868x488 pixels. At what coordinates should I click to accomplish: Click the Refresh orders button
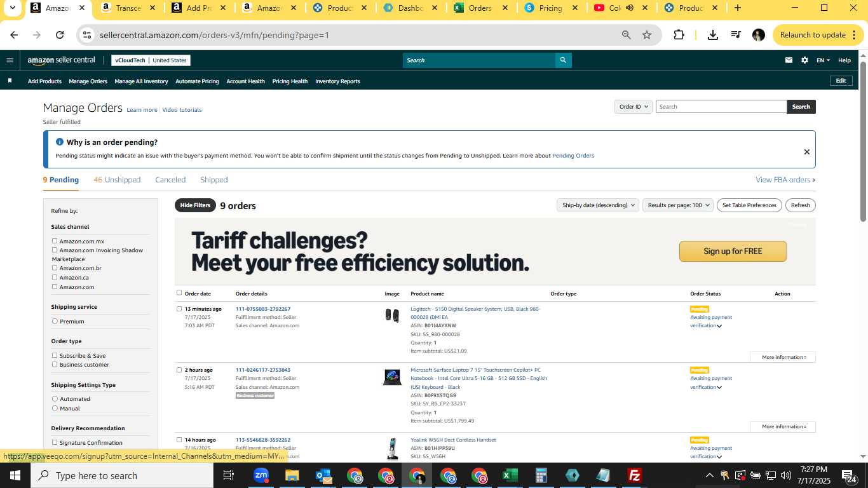pyautogui.click(x=800, y=205)
